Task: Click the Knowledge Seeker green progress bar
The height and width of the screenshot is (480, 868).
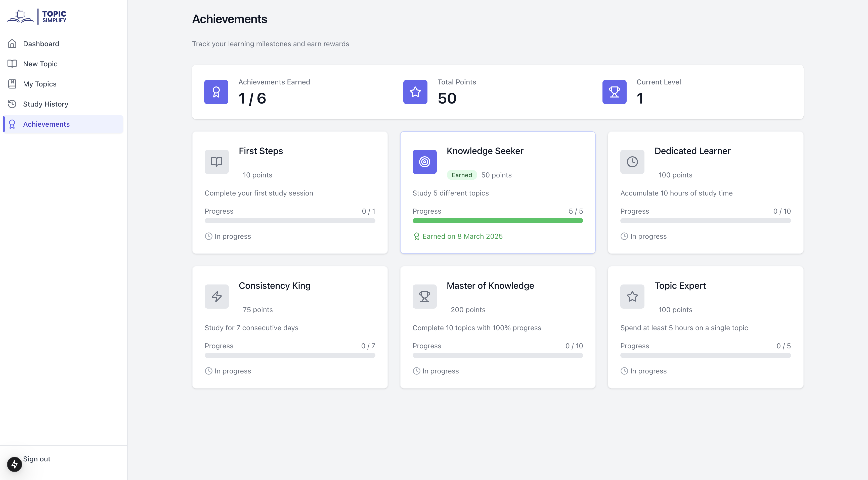Action: [x=497, y=221]
